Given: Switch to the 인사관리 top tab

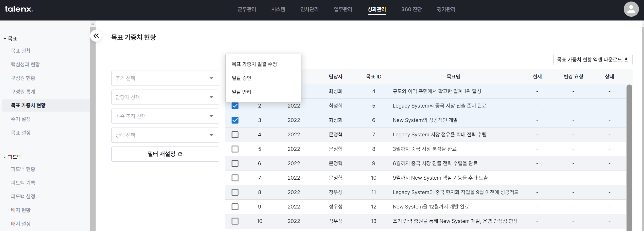Looking at the screenshot, I should pyautogui.click(x=309, y=9).
